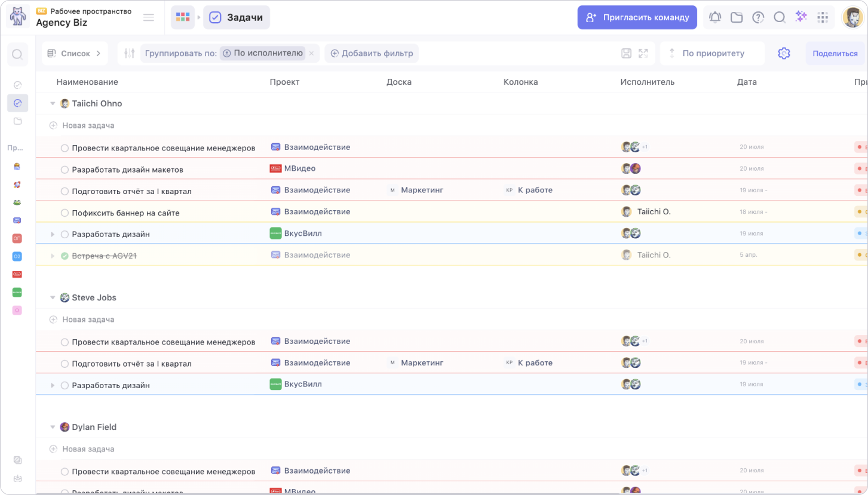Open the 'Задачи' breadcrumb tab
This screenshot has height=495, width=868.
click(237, 17)
